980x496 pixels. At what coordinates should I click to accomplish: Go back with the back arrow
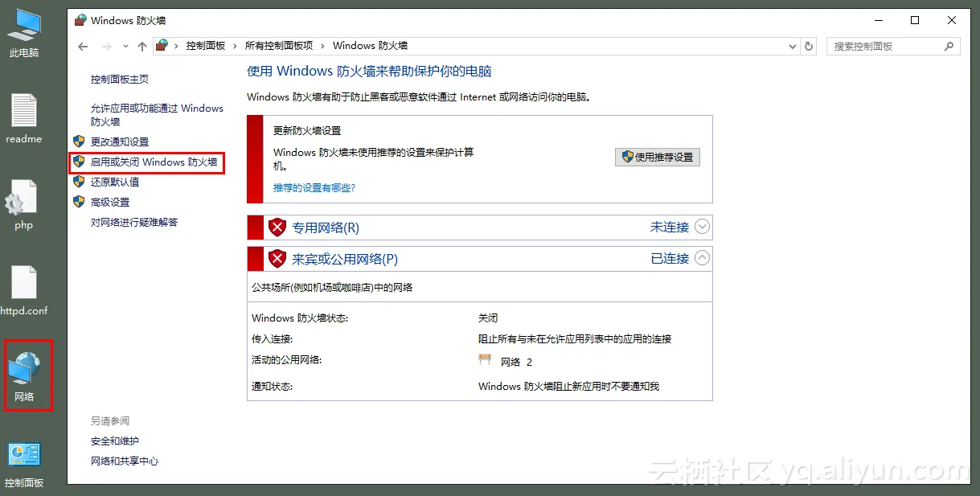tap(83, 47)
